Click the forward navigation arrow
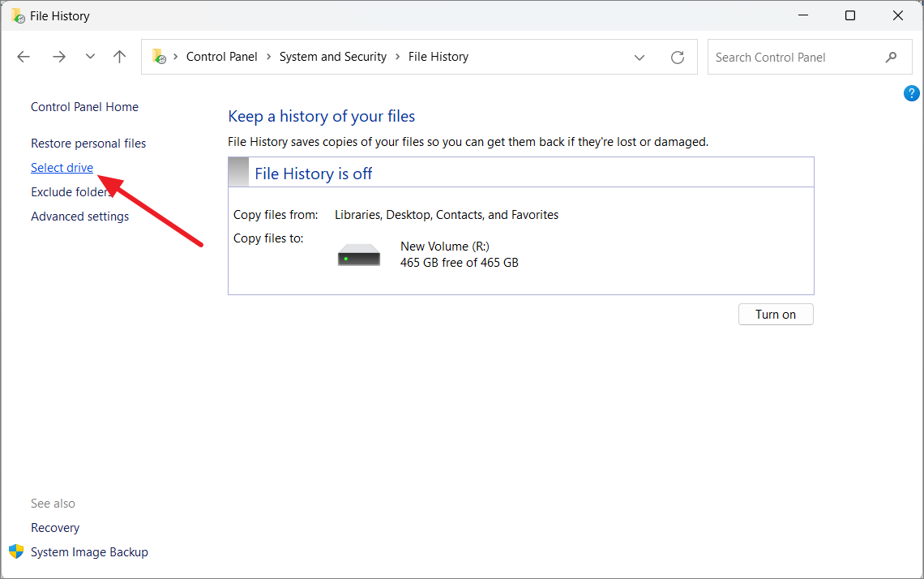The width and height of the screenshot is (924, 579). coord(58,56)
